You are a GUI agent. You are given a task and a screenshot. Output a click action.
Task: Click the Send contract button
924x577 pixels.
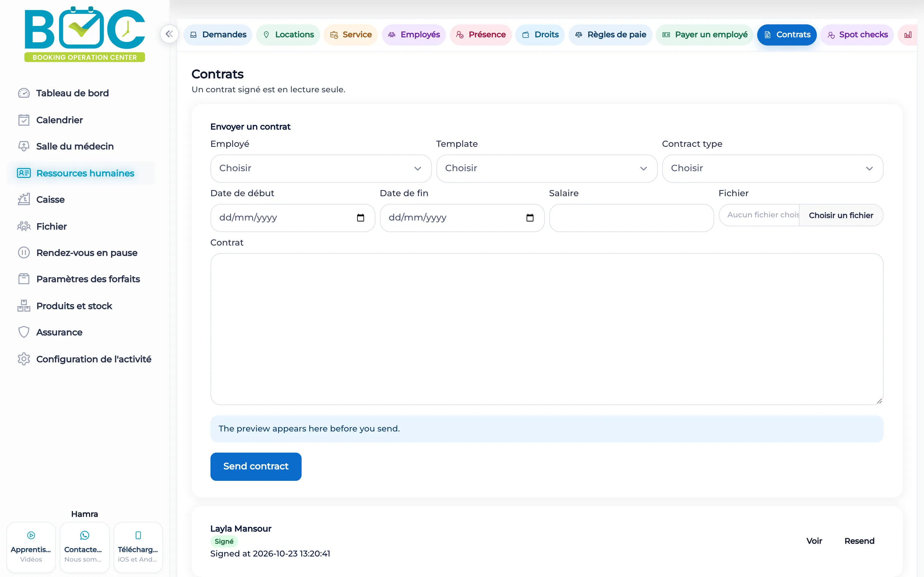click(256, 466)
